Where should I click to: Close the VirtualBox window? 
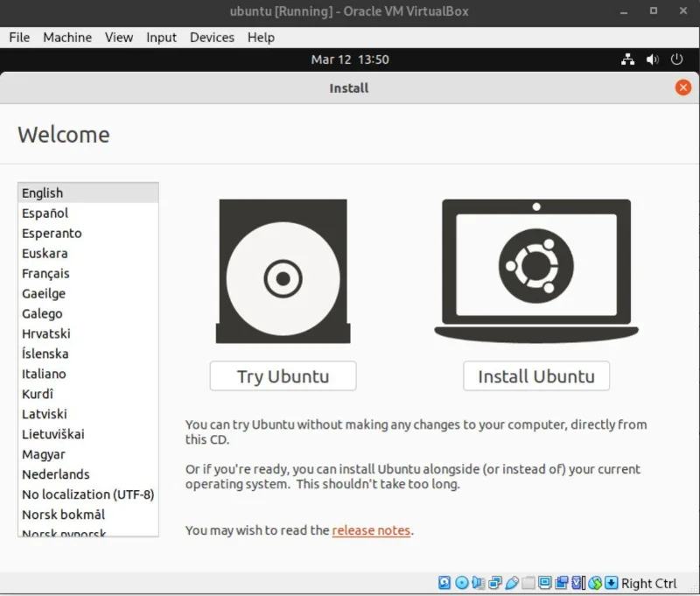[683, 11]
